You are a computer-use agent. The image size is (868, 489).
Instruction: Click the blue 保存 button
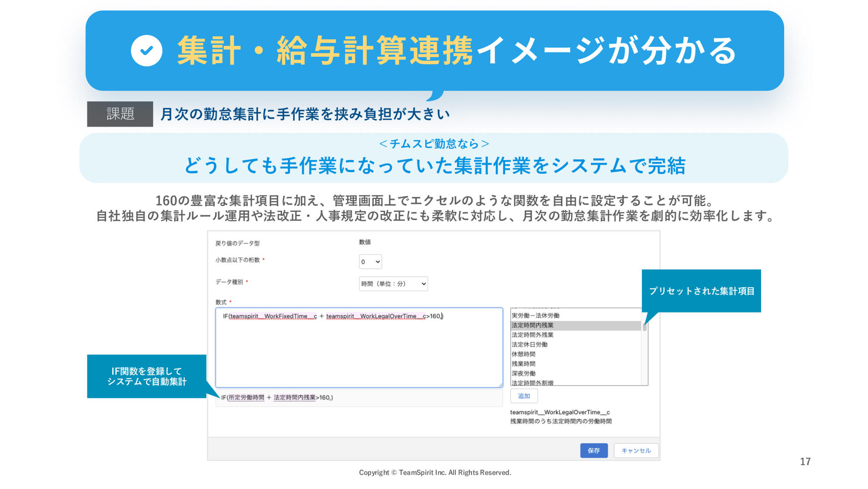593,451
